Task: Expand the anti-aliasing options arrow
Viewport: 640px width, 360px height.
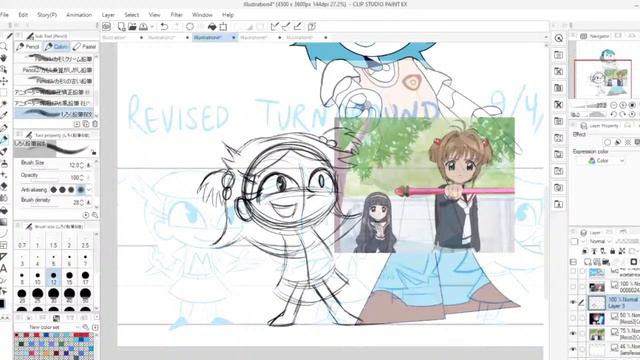Action: click(89, 189)
